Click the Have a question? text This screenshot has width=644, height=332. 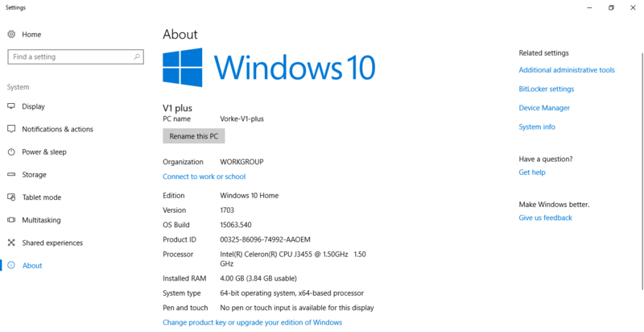point(546,159)
